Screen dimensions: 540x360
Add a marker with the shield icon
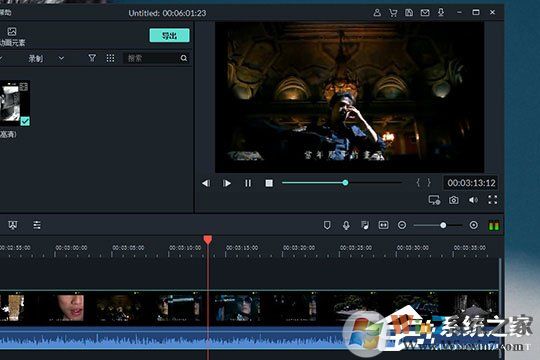(327, 225)
